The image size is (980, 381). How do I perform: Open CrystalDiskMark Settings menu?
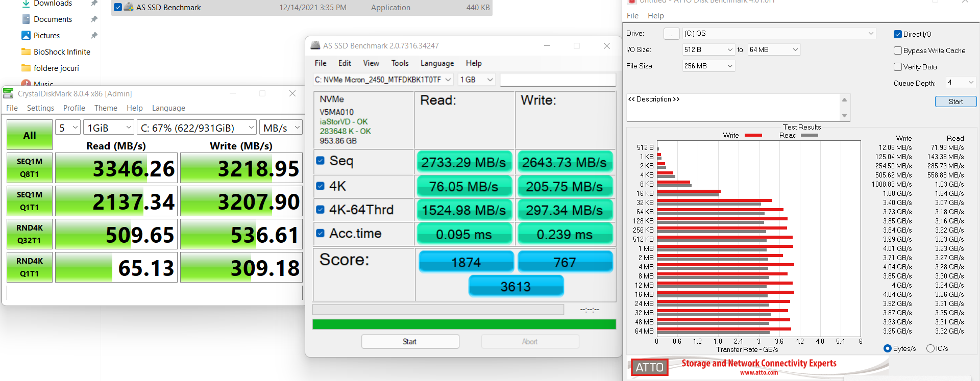pyautogui.click(x=40, y=108)
